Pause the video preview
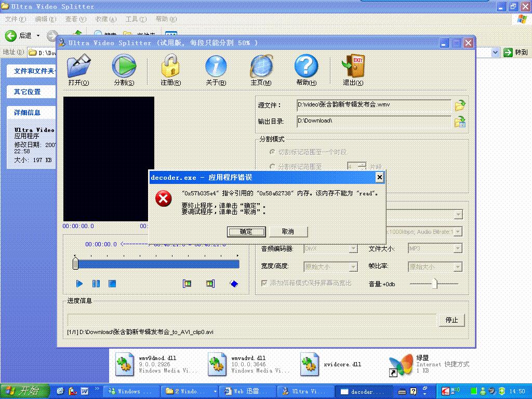Image resolution: width=532 pixels, height=399 pixels. coord(96,284)
